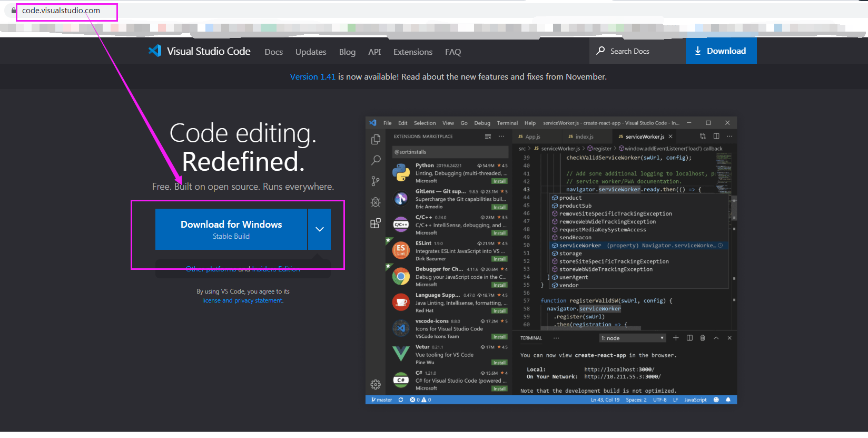Click the JavaScript language mode status entry

[695, 400]
